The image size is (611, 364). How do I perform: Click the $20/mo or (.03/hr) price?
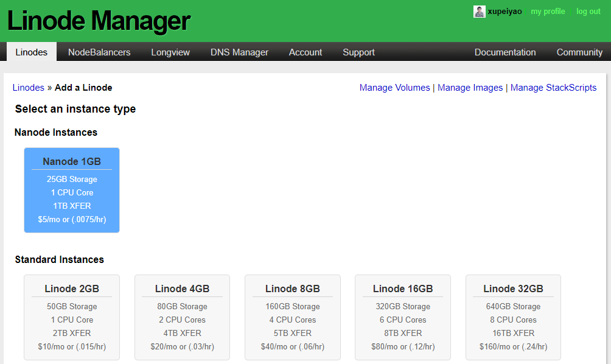pos(183,346)
